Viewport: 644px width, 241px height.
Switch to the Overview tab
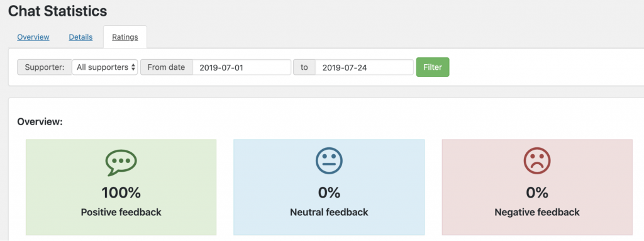(33, 37)
